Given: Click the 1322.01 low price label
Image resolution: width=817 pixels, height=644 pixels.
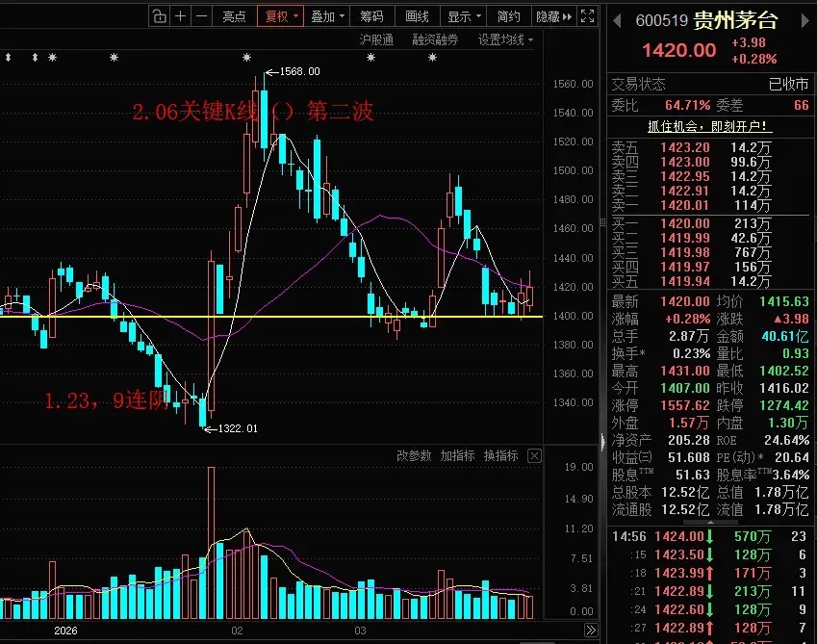Looking at the screenshot, I should 238,428.
